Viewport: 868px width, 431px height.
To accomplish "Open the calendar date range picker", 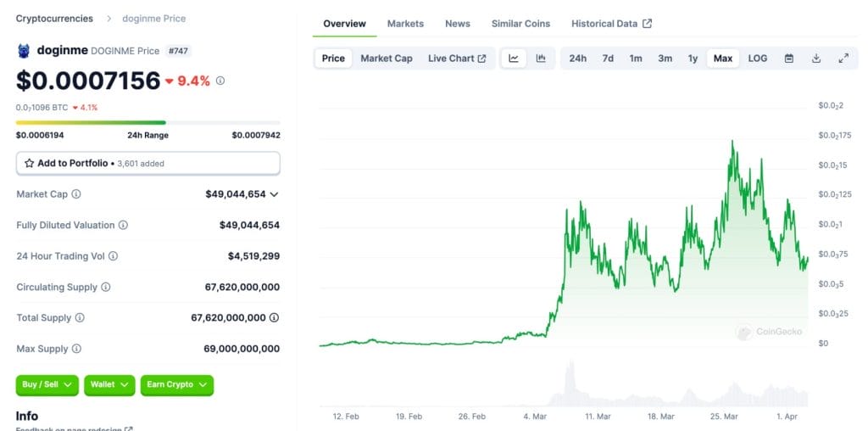I will pos(789,59).
